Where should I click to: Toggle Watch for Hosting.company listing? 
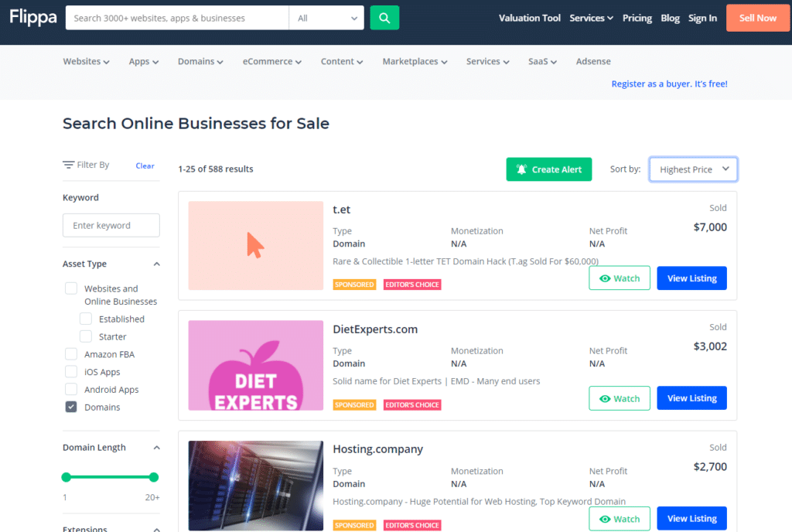(620, 518)
